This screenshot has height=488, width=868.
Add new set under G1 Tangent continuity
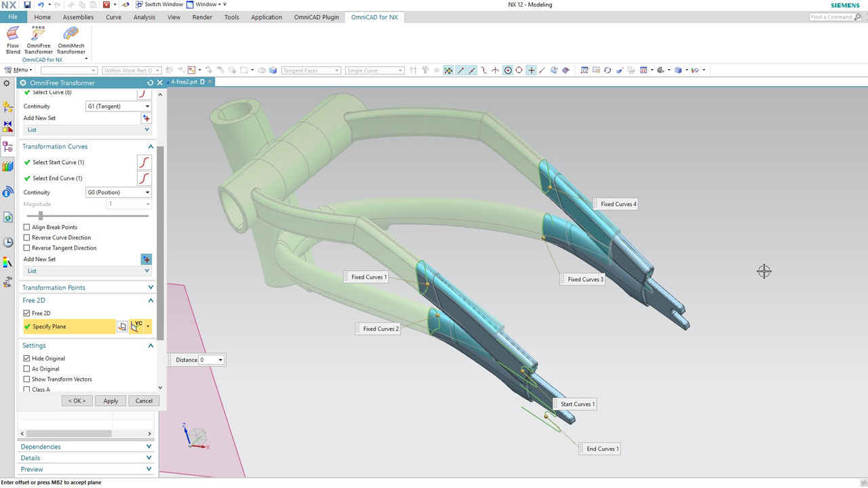pos(146,119)
